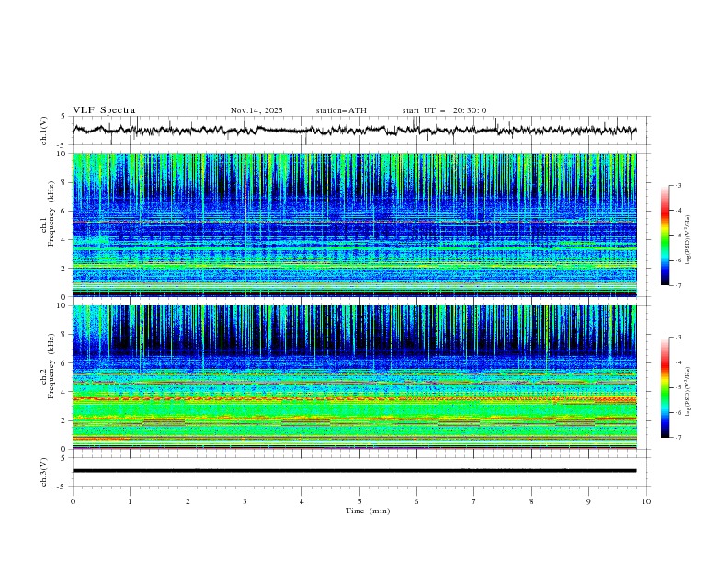
Task: Click time axis tick label "5"
Action: (359, 501)
